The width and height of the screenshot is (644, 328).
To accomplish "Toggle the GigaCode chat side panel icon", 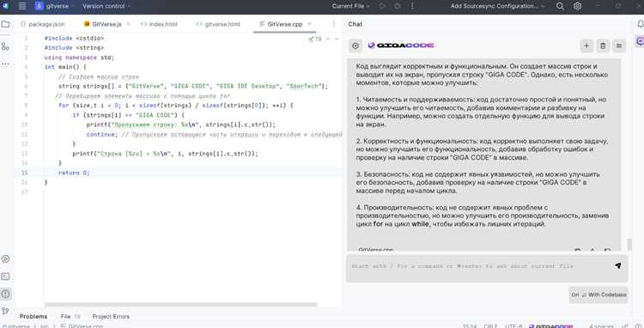I will (640, 41).
